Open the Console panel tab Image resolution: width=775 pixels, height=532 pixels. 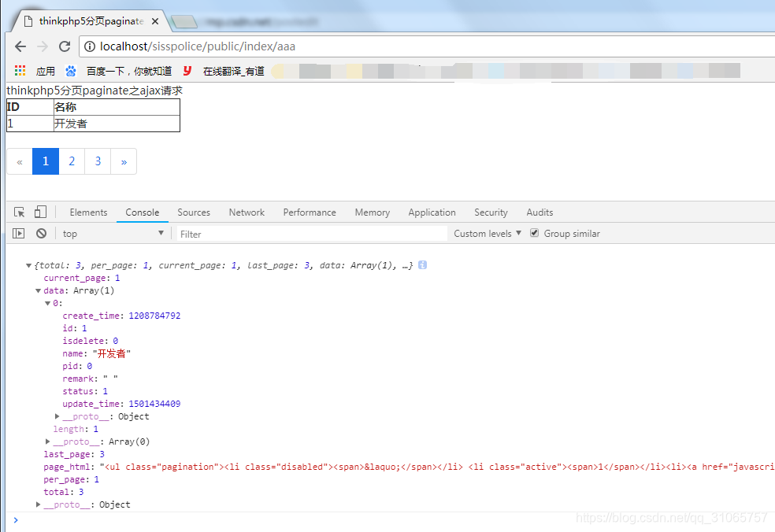pos(143,212)
